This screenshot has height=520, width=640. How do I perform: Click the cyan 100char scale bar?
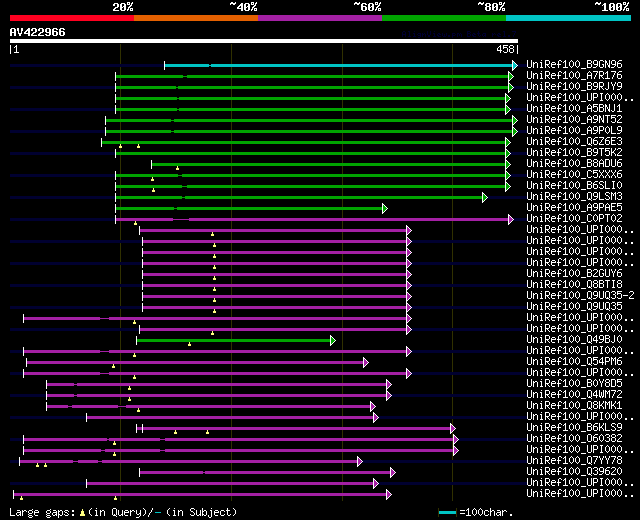point(447,513)
